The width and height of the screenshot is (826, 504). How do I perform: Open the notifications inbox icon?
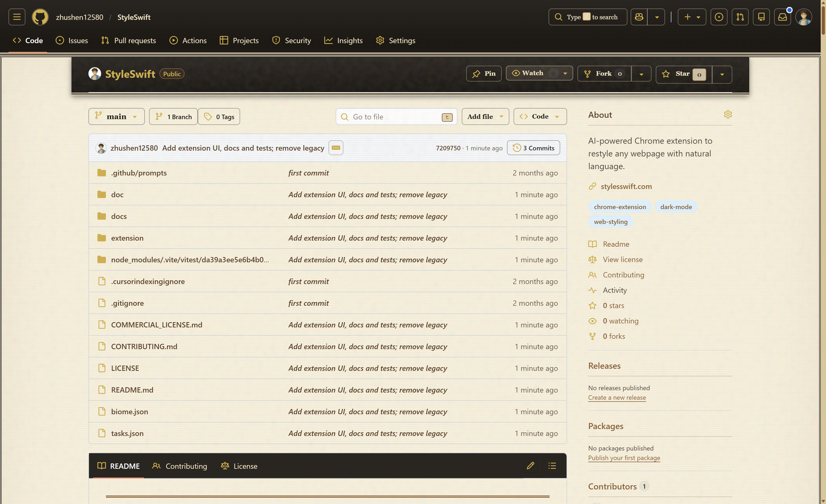tap(782, 17)
